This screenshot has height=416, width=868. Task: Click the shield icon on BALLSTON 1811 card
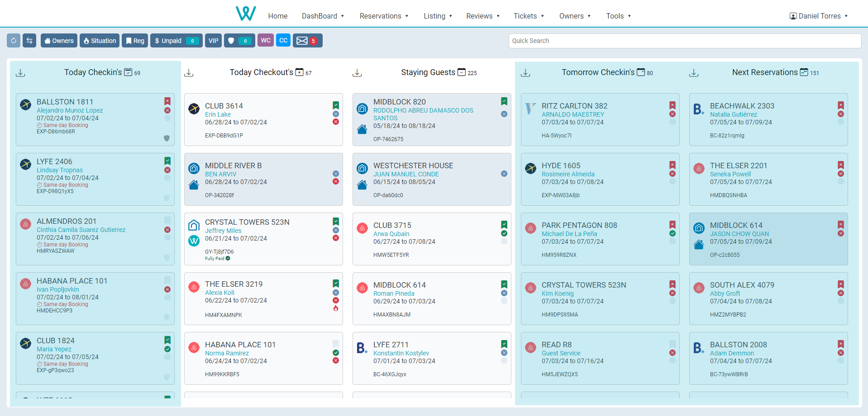pos(167,138)
